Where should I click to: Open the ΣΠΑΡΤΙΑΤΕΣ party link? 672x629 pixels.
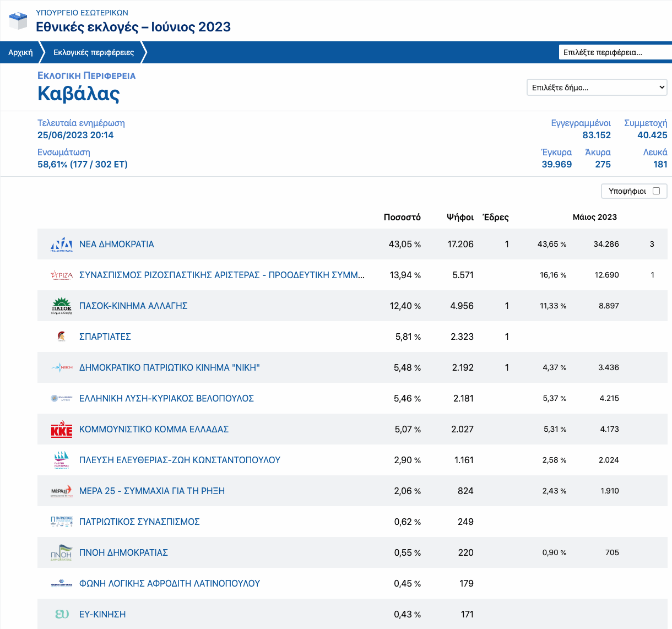(x=105, y=337)
